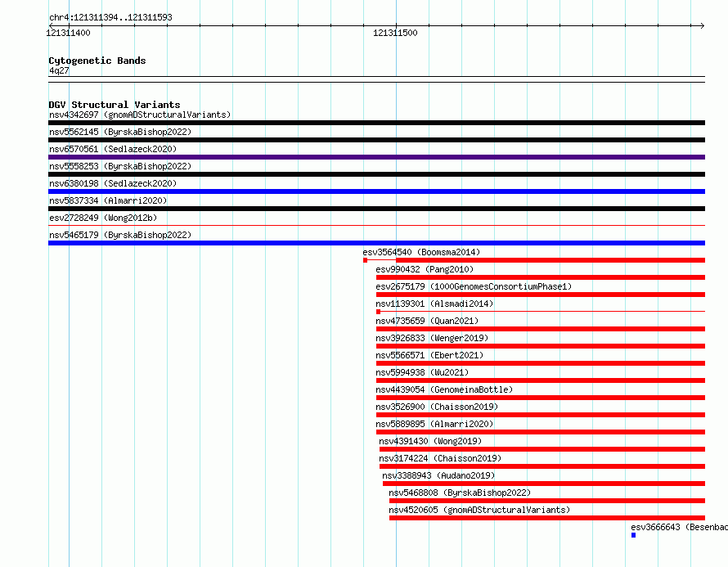The width and height of the screenshot is (728, 567).
Task: Click the red square at esv3564540 start
Action: coord(366,260)
